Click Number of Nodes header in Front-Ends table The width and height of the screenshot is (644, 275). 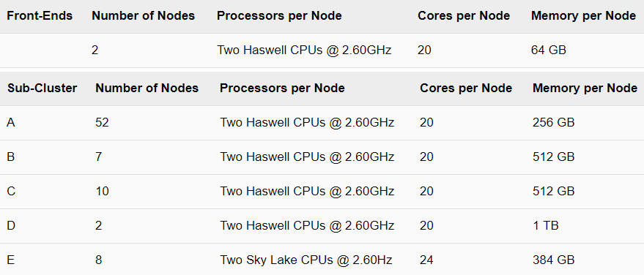[x=144, y=16]
